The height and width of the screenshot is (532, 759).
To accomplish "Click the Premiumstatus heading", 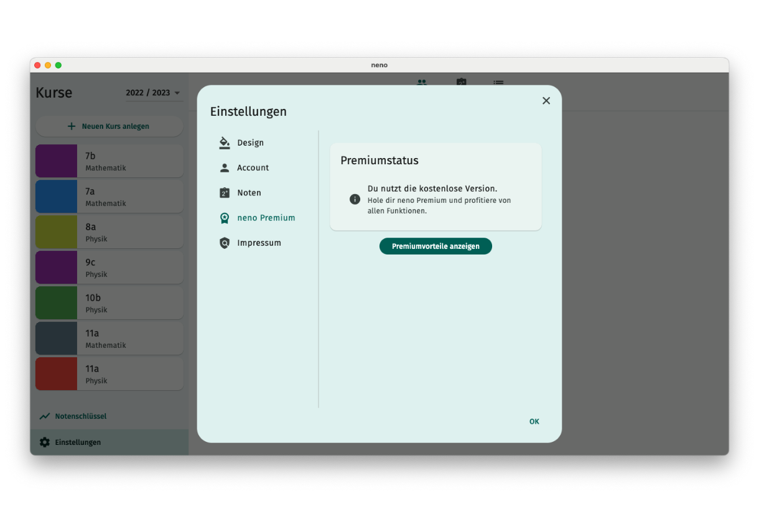I will click(x=379, y=161).
